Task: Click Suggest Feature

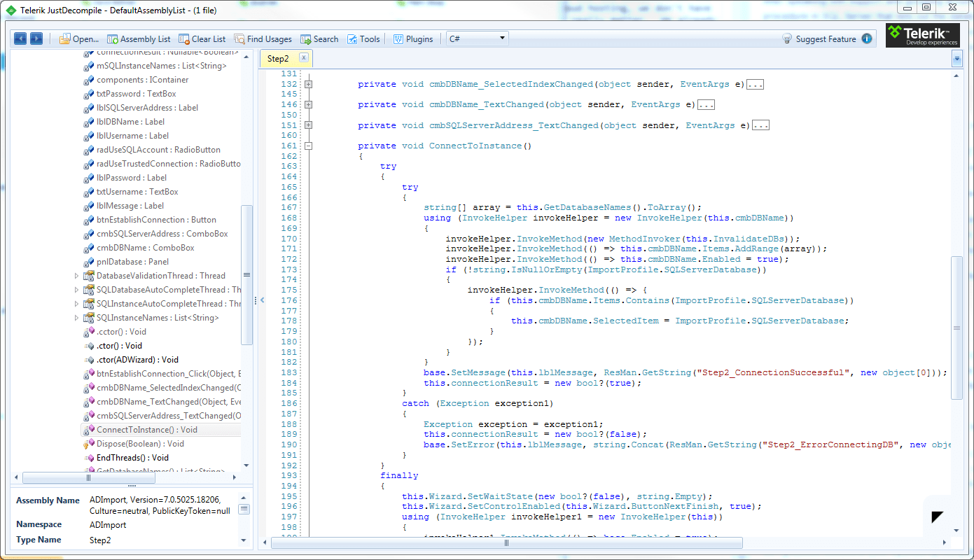Action: (x=819, y=39)
